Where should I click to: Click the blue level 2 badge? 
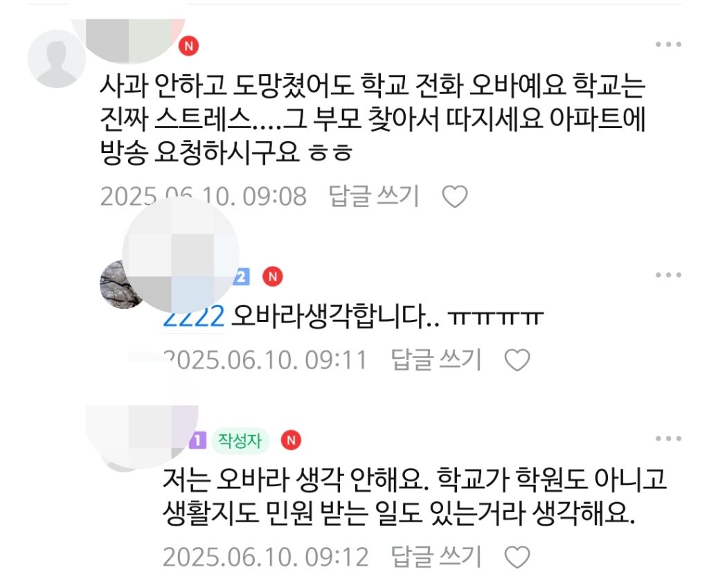pyautogui.click(x=242, y=277)
